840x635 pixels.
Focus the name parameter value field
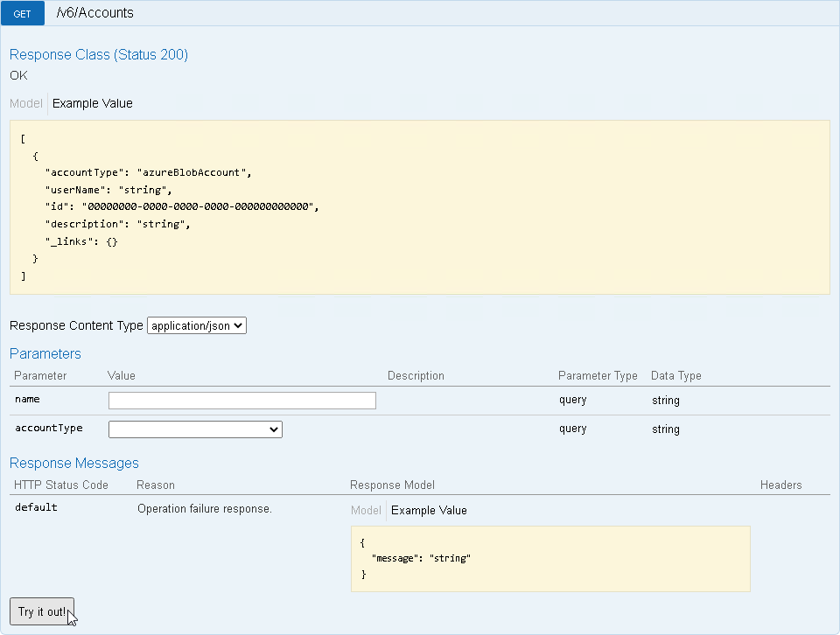point(241,401)
